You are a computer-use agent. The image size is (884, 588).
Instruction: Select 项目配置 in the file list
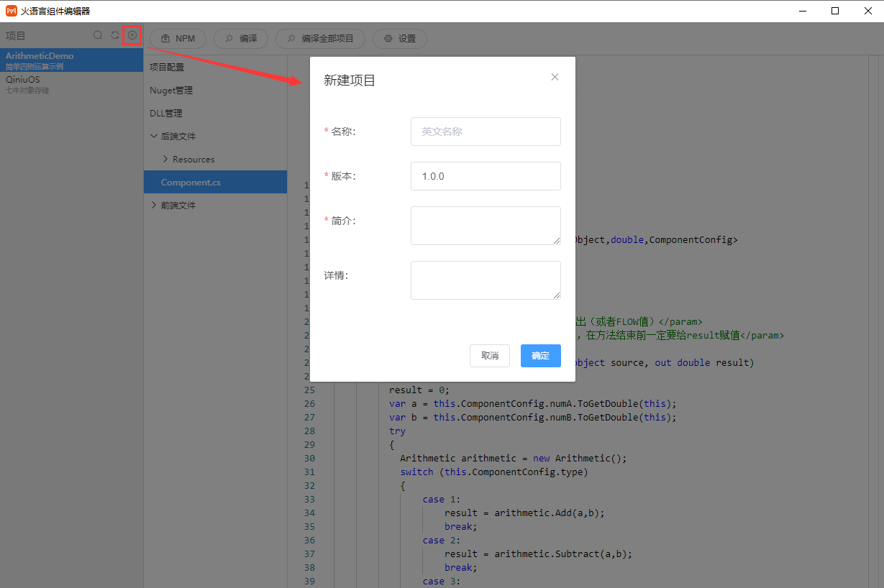coord(167,67)
